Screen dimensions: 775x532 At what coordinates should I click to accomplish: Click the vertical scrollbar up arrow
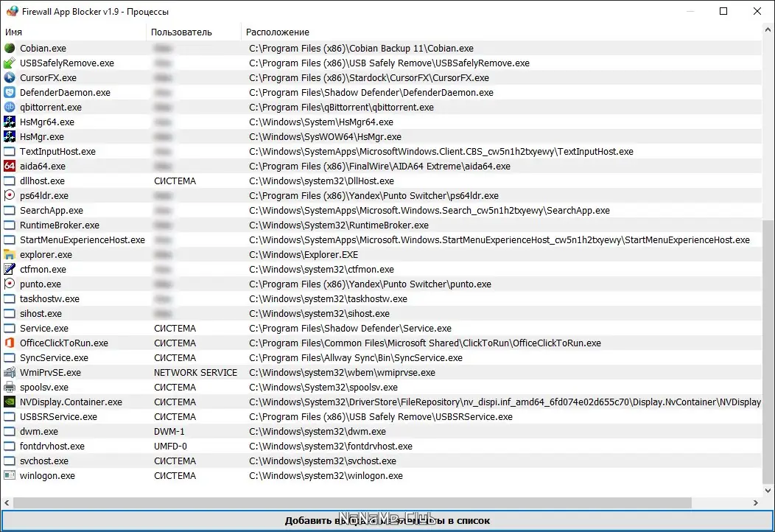[x=768, y=29]
